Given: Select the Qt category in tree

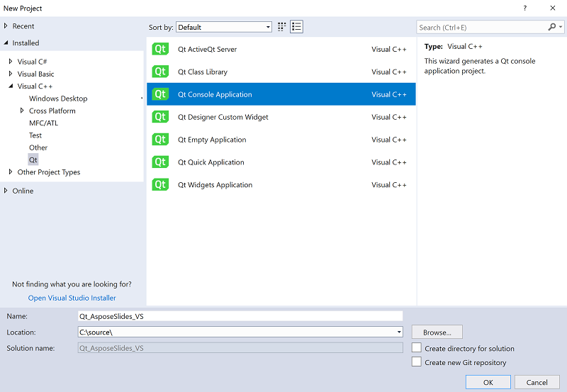Looking at the screenshot, I should point(33,159).
